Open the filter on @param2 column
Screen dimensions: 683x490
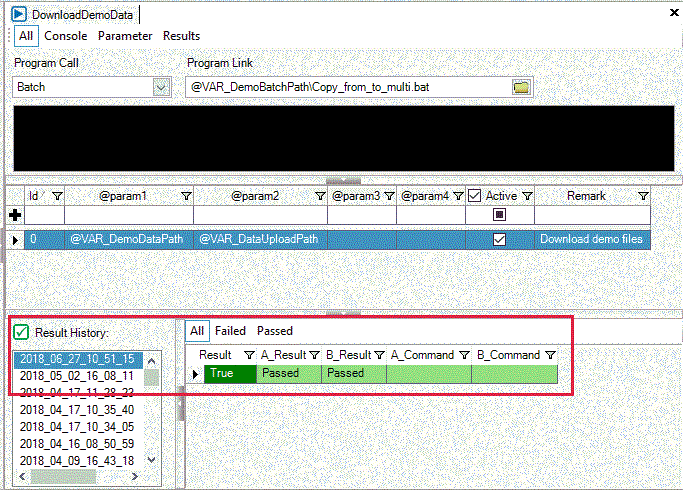(320, 196)
